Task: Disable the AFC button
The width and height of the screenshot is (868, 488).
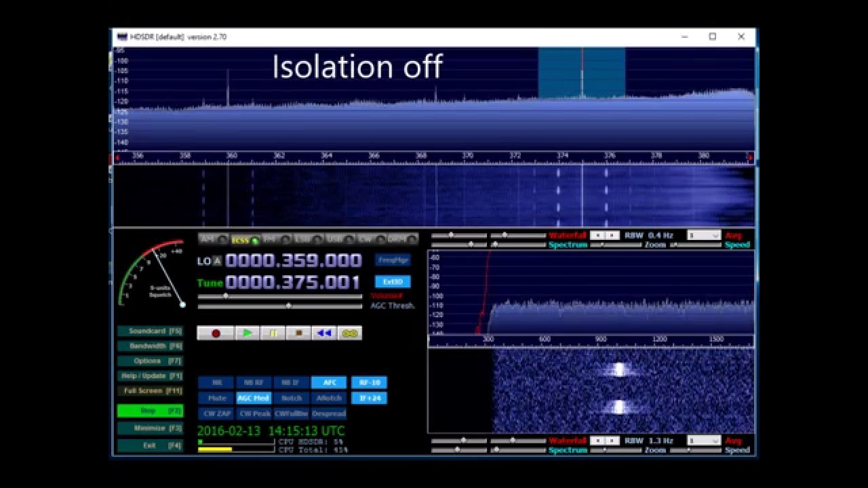Action: 329,382
